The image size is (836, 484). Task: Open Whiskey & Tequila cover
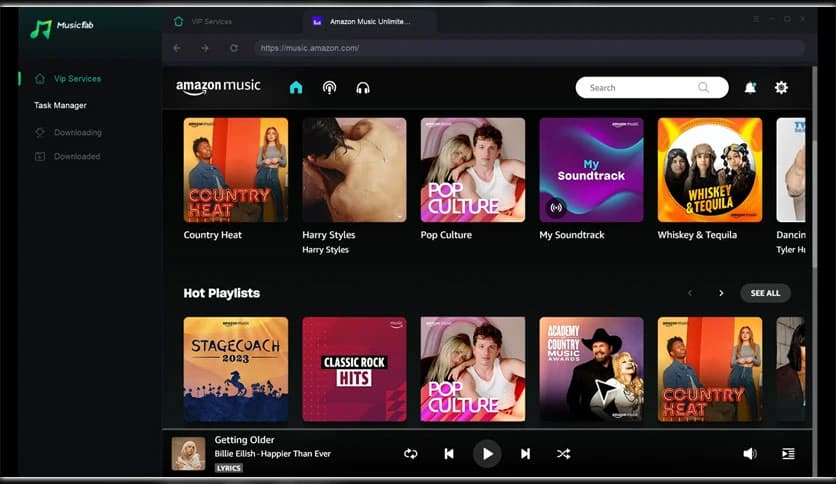(710, 170)
